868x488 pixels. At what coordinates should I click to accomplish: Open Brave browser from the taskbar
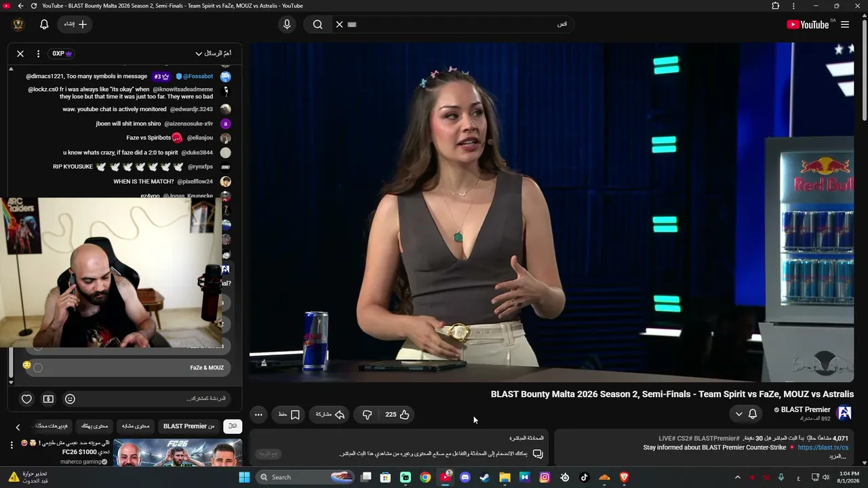[x=624, y=477]
